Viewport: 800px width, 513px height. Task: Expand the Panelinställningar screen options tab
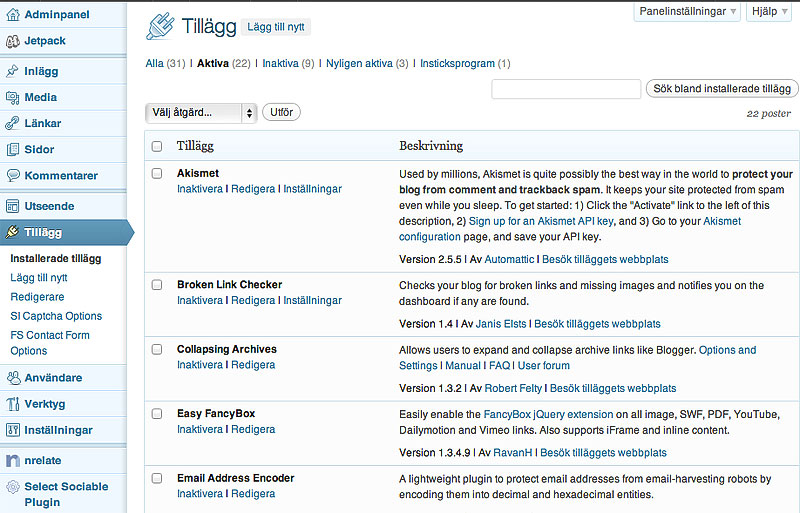point(687,12)
